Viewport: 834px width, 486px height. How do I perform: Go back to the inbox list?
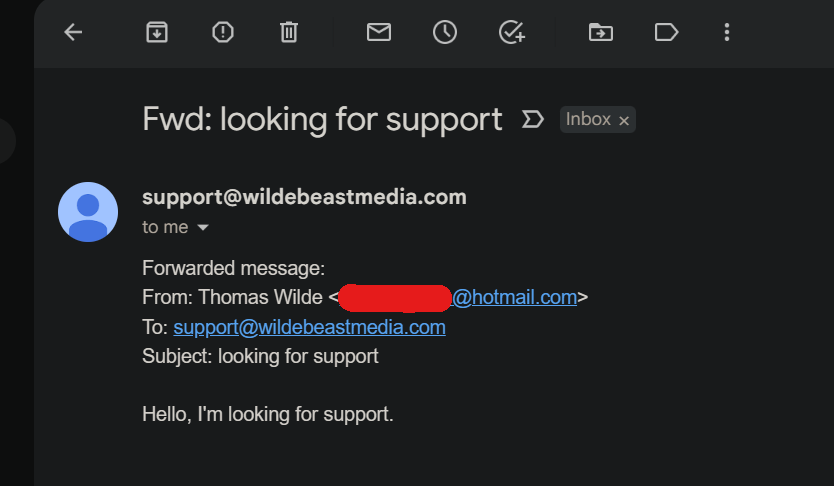(73, 33)
